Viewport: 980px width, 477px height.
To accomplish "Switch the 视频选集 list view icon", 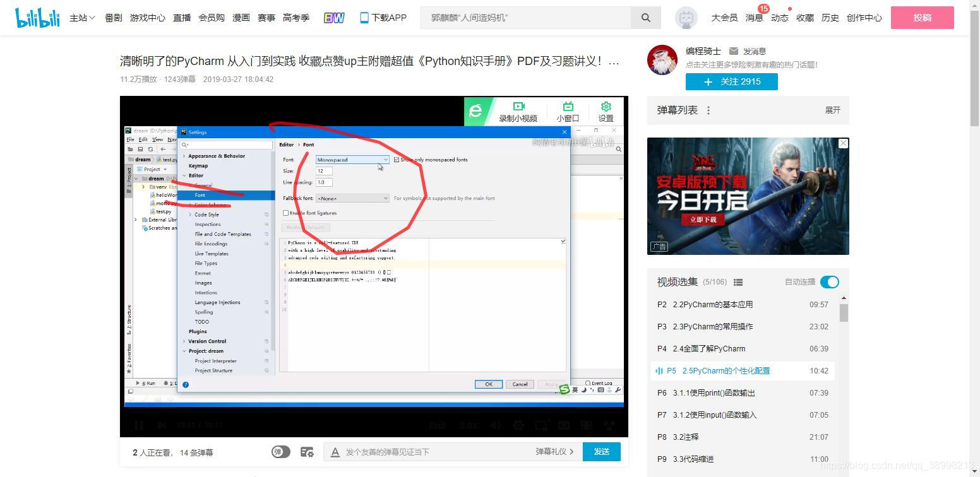I will [x=738, y=282].
